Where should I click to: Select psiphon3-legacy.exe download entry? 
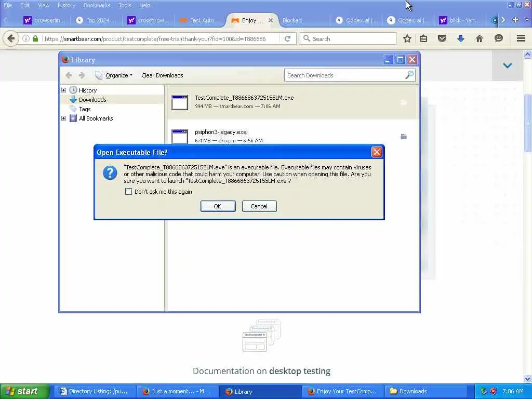(293, 136)
